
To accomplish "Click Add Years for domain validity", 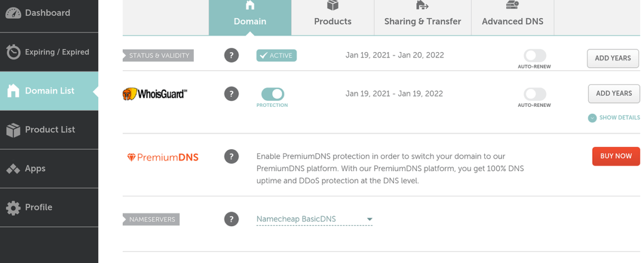I will 613,58.
